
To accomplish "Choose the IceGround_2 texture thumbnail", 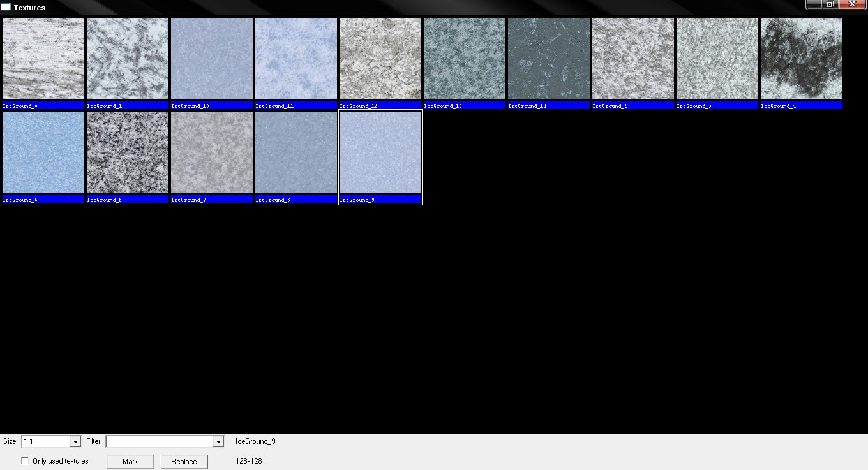I will point(633,59).
